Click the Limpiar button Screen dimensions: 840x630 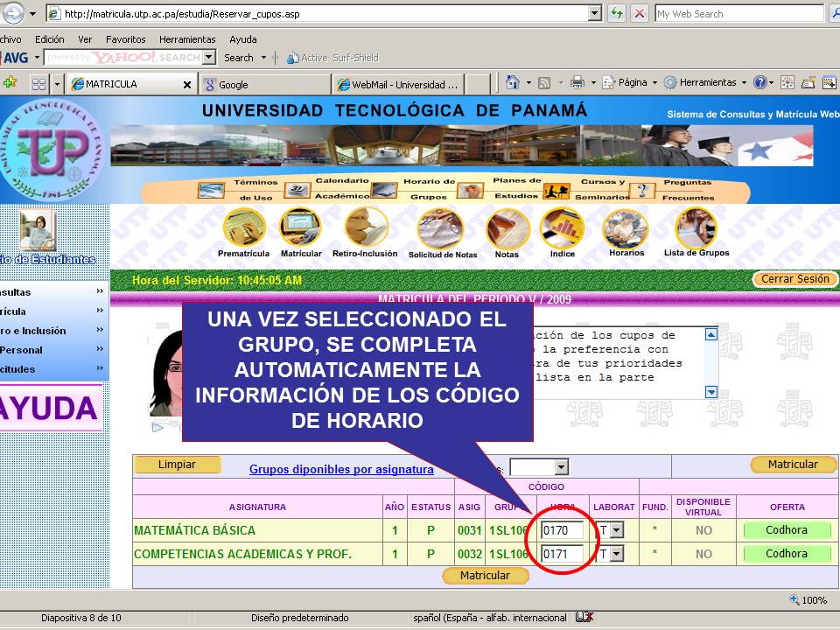[178, 465]
